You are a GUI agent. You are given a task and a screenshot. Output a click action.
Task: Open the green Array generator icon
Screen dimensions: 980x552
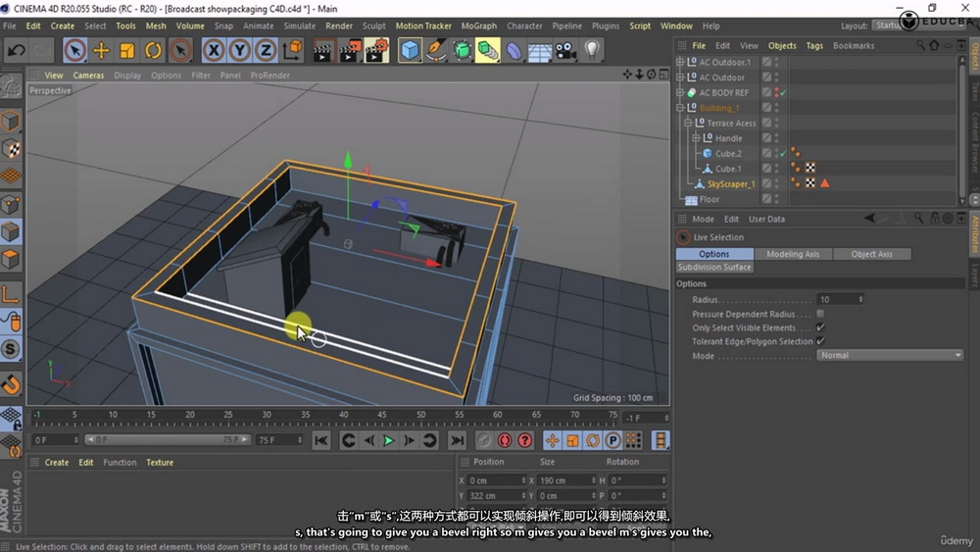[x=487, y=50]
